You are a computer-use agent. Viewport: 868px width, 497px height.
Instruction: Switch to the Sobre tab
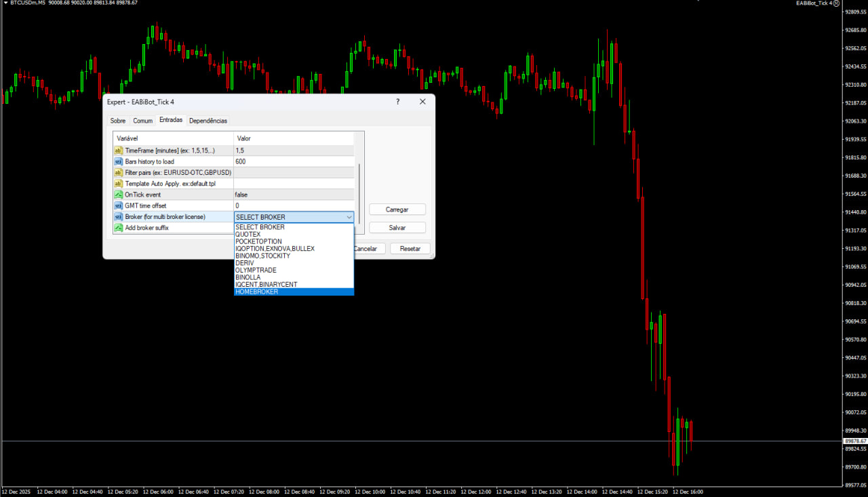[118, 121]
